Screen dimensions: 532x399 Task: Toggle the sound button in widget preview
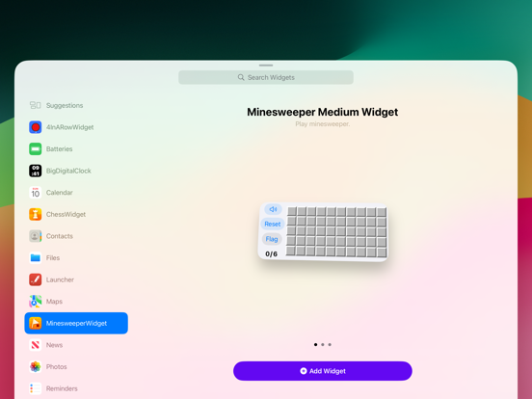(x=273, y=209)
